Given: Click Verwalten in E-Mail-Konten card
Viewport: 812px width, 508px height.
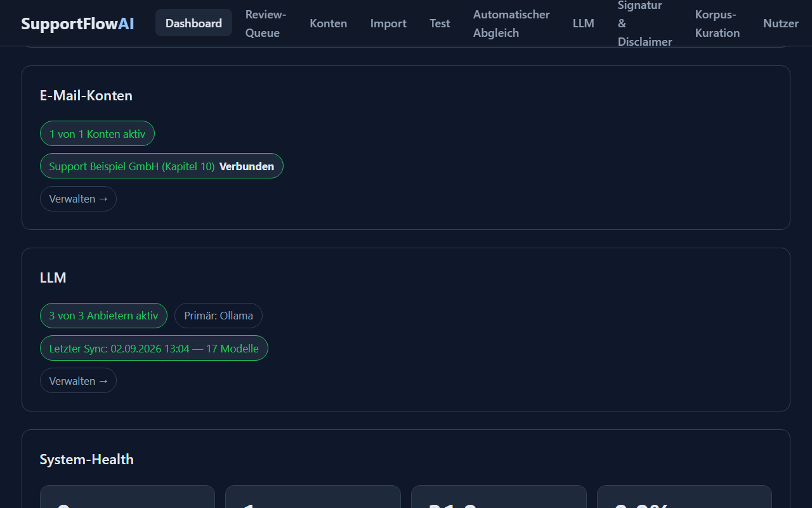Looking at the screenshot, I should [x=78, y=199].
